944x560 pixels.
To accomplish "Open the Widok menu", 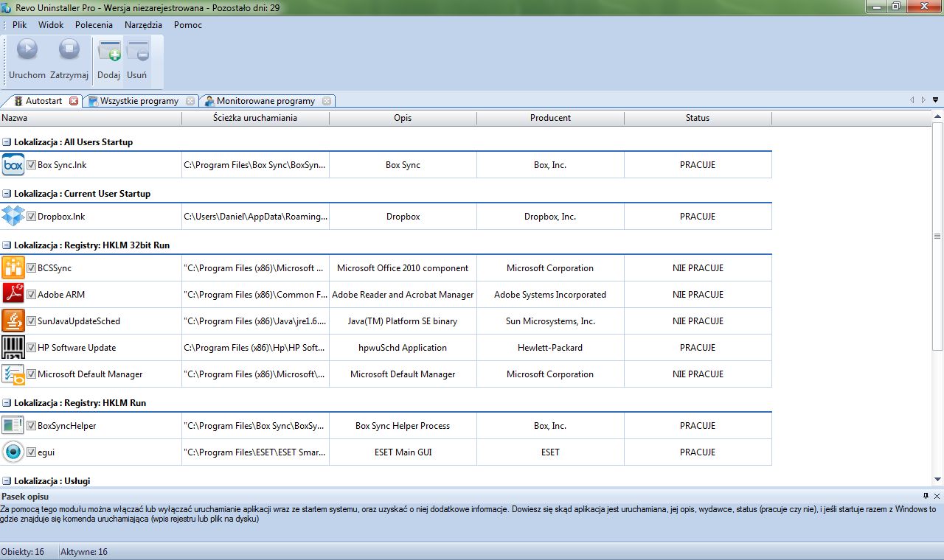I will tap(51, 25).
